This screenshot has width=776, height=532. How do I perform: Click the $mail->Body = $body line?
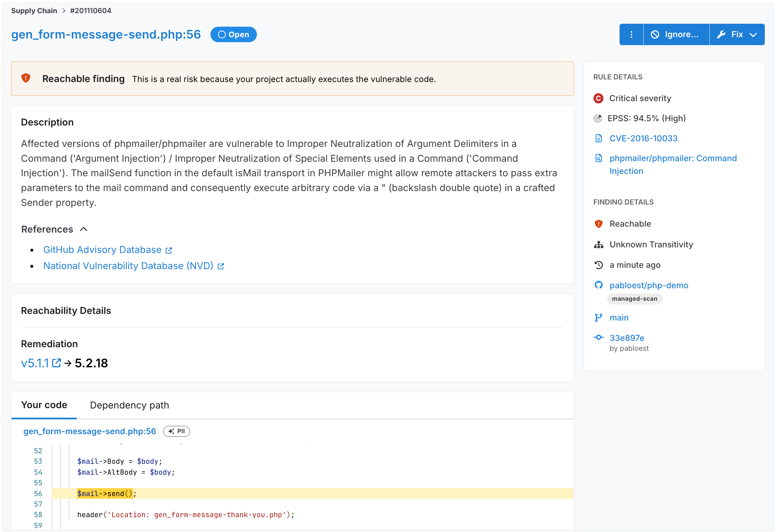tap(120, 461)
